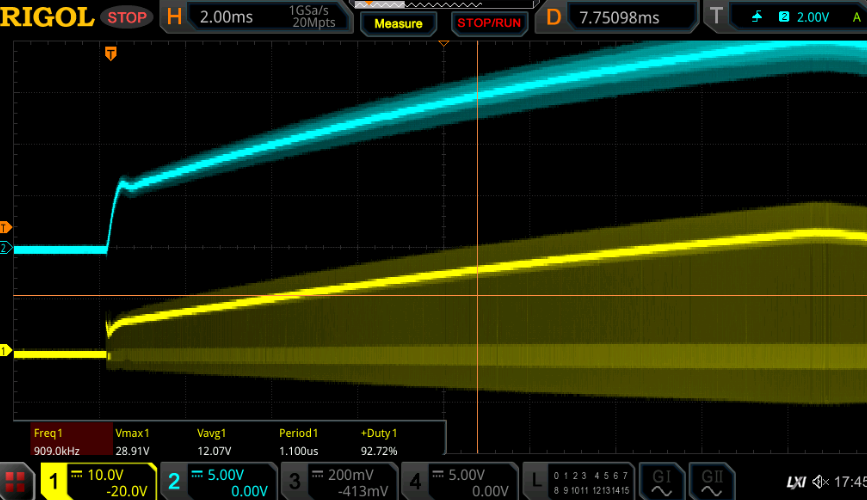Click the 17:45 clock display
Viewport: 867px width, 500px height.
point(850,482)
